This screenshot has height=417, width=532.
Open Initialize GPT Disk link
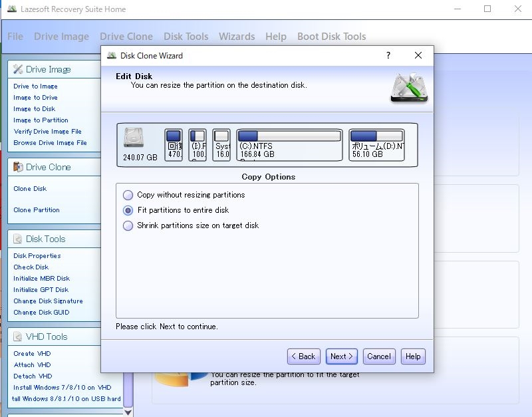41,290
